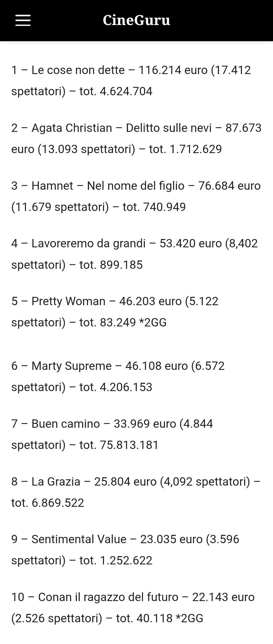273x644 pixels.
Task: Select the Sentimental Value title
Action: 79,539
